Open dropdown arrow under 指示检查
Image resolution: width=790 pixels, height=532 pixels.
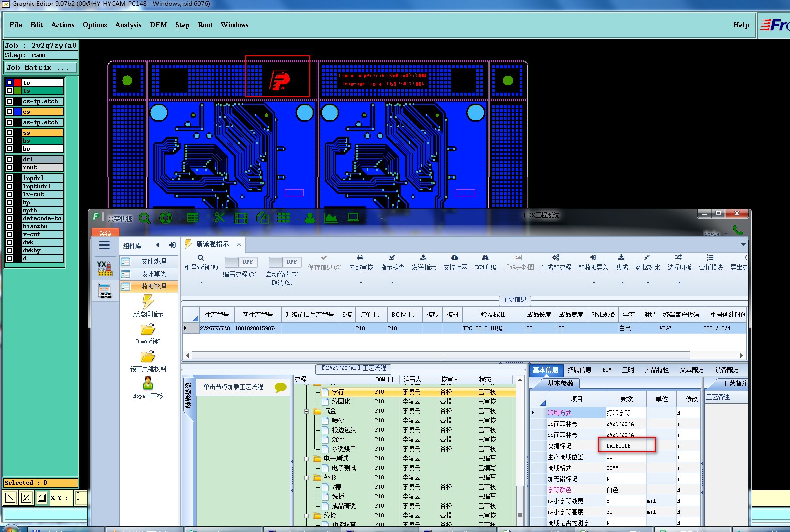tap(392, 283)
